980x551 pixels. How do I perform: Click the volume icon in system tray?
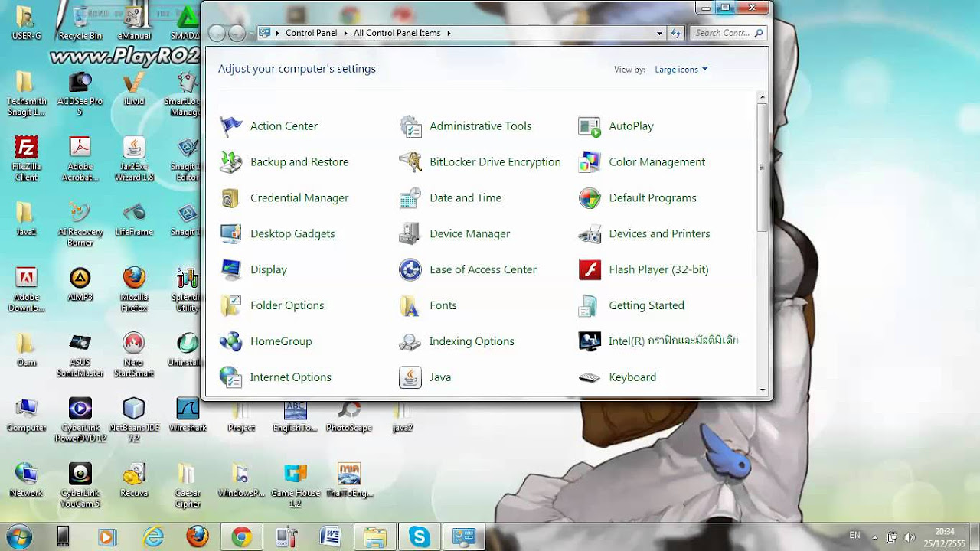coord(909,537)
